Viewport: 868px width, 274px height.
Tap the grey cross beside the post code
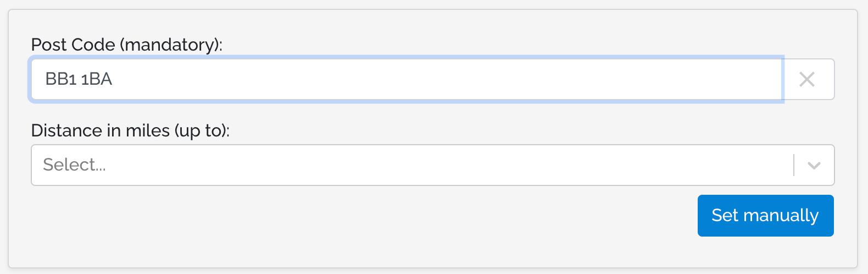coord(807,79)
